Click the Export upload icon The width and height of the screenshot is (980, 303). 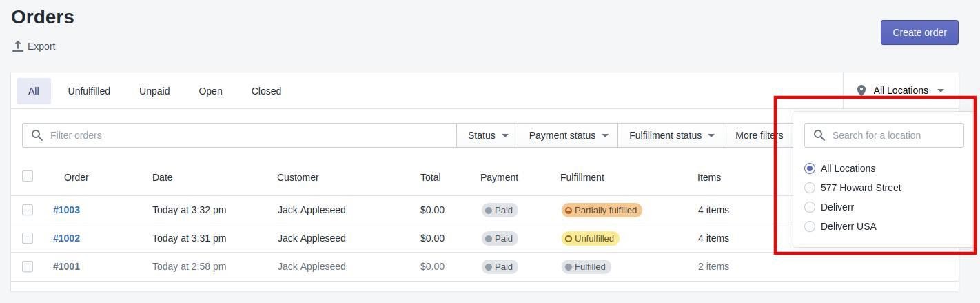click(18, 46)
